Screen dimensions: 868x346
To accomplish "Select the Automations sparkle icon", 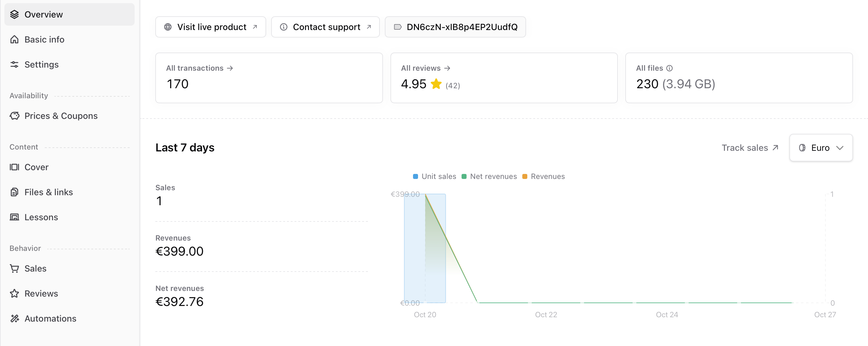I will (x=15, y=318).
